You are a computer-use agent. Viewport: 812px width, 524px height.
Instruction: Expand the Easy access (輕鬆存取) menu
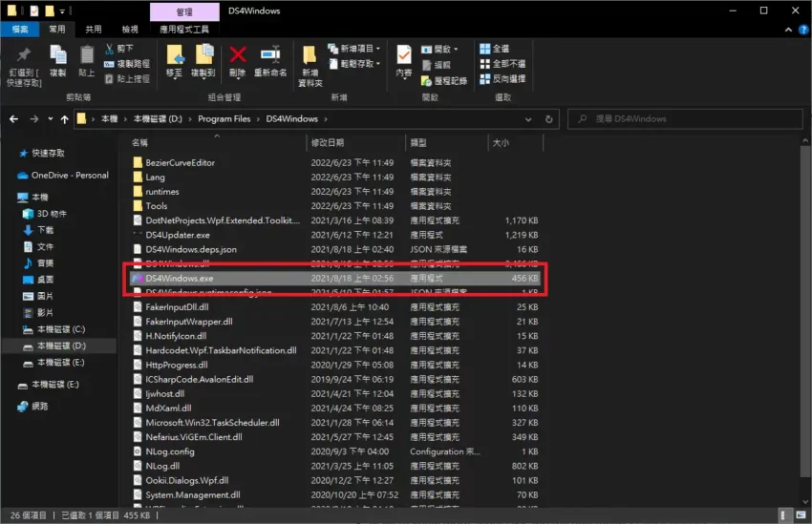354,64
